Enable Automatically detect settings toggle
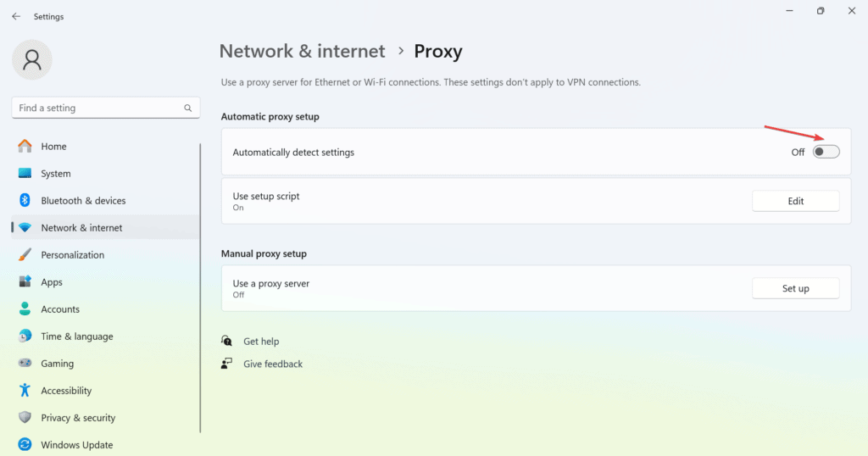The width and height of the screenshot is (868, 456). (x=826, y=152)
